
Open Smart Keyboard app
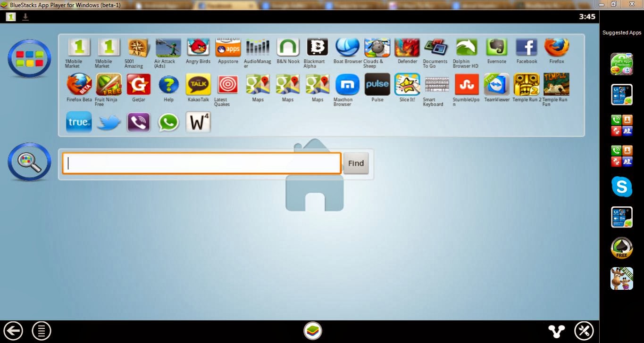tap(436, 85)
